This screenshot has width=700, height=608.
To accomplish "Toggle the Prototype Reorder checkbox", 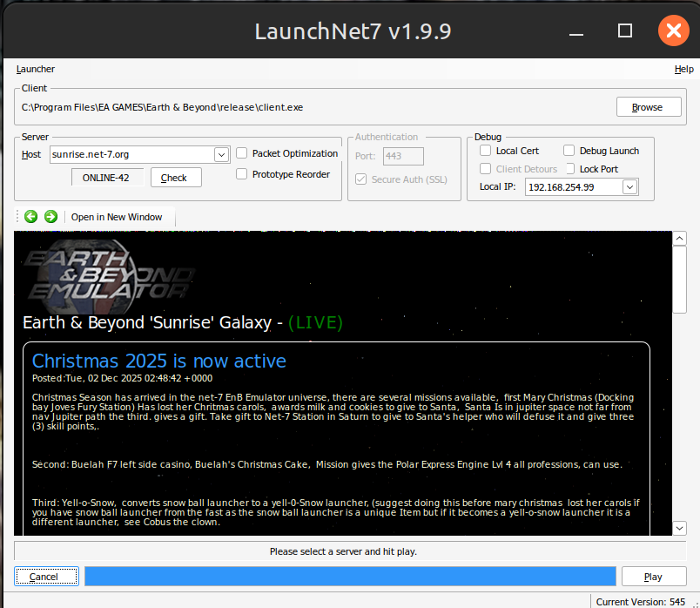I will pyautogui.click(x=241, y=174).
